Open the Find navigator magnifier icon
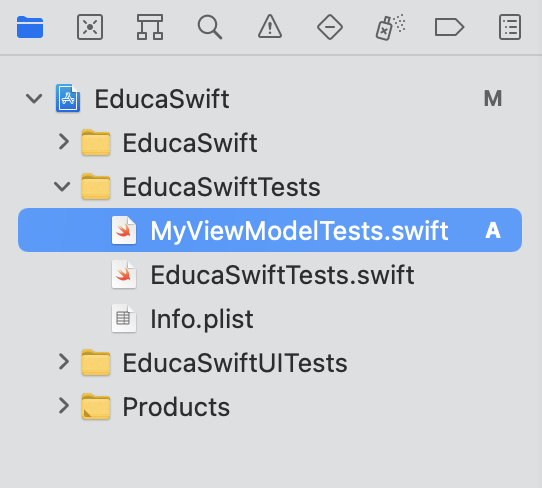This screenshot has width=542, height=488. [210, 27]
